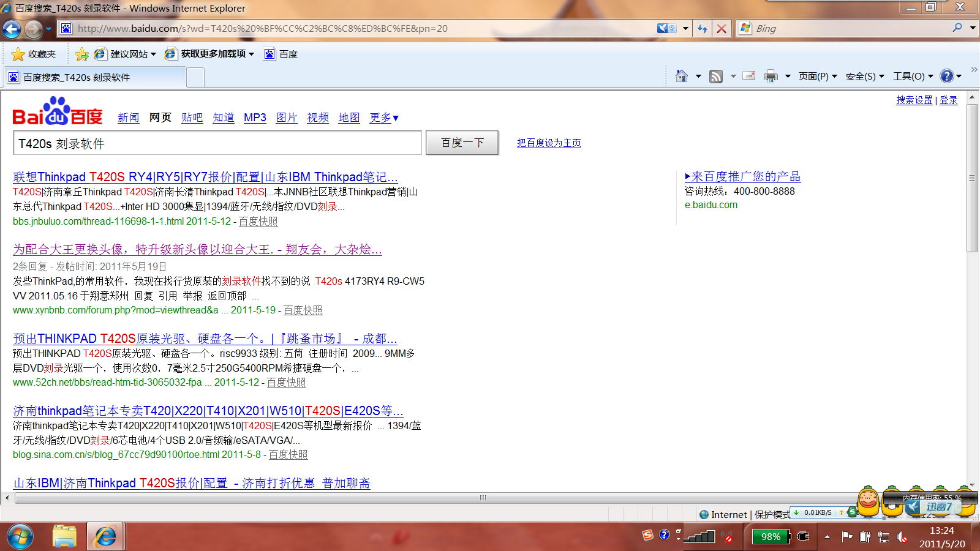Open 百度快照 for www.xynbnb.com result
Viewport: 980px width, 551px height.
[x=303, y=310]
